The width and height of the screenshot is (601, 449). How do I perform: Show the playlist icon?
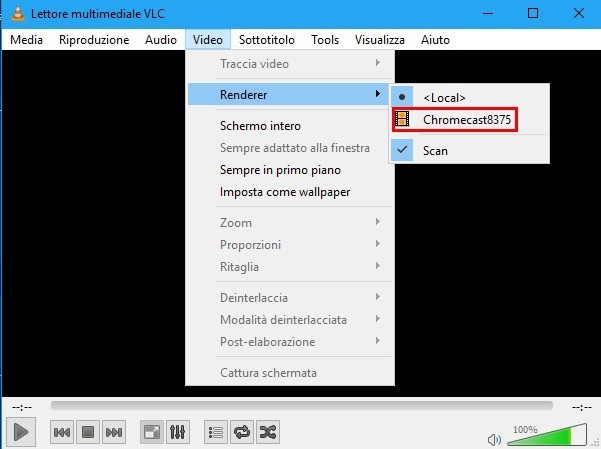point(215,433)
